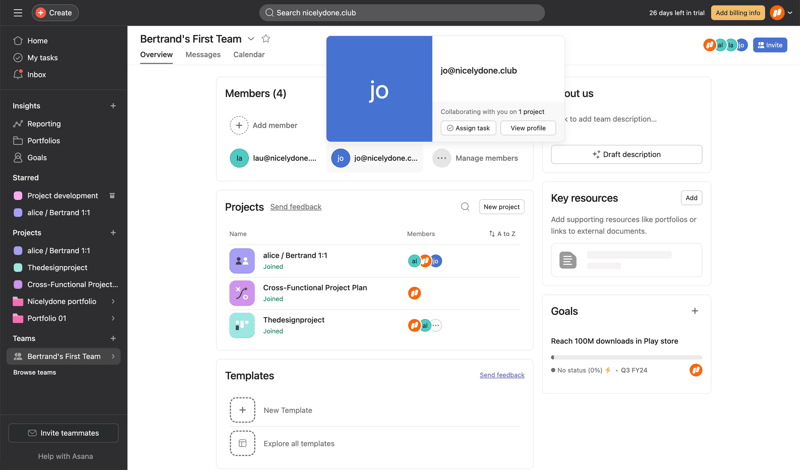Screen dimensions: 800x470
Task: Click New Template plus box
Action: (242, 410)
